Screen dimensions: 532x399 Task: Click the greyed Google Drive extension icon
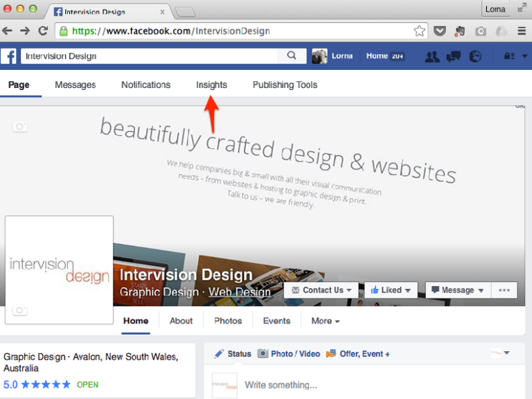point(501,32)
